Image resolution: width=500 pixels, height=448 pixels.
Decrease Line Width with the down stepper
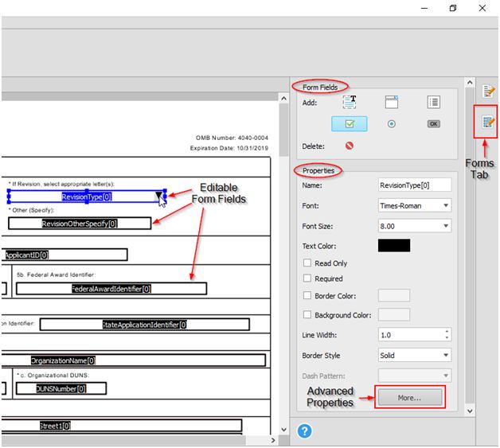point(447,337)
